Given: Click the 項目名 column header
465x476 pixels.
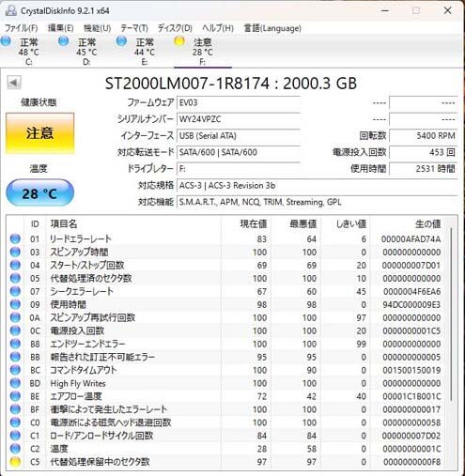Looking at the screenshot, I should (133, 223).
